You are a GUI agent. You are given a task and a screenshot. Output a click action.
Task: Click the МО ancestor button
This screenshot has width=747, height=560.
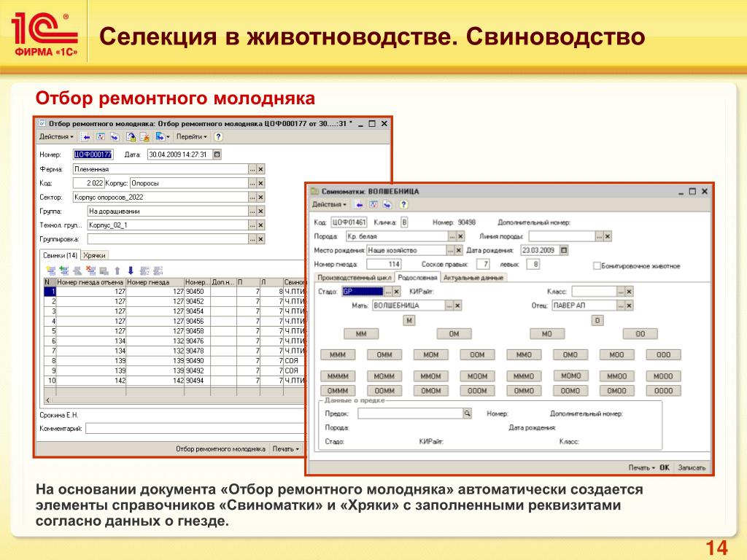click(x=547, y=334)
